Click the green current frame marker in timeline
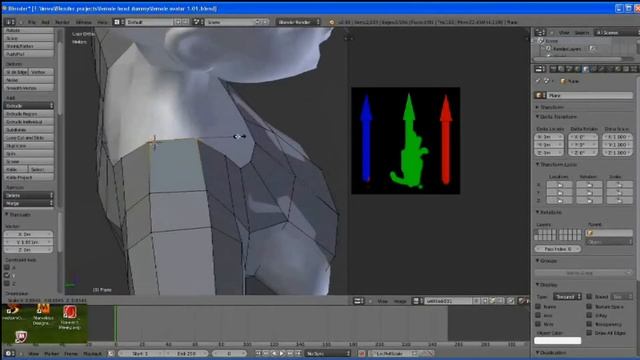This screenshot has width=640, height=360. coord(116,323)
